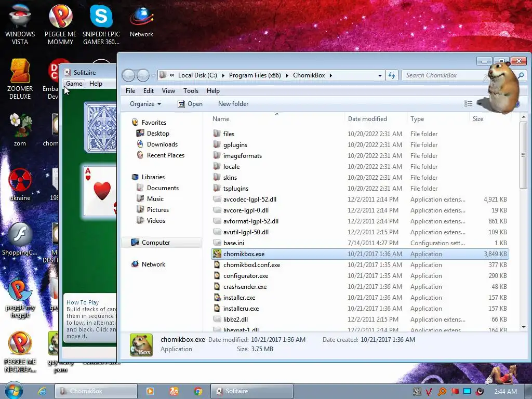This screenshot has width=532, height=399.
Task: Select Downloads in the navigation pane
Action: tap(157, 144)
